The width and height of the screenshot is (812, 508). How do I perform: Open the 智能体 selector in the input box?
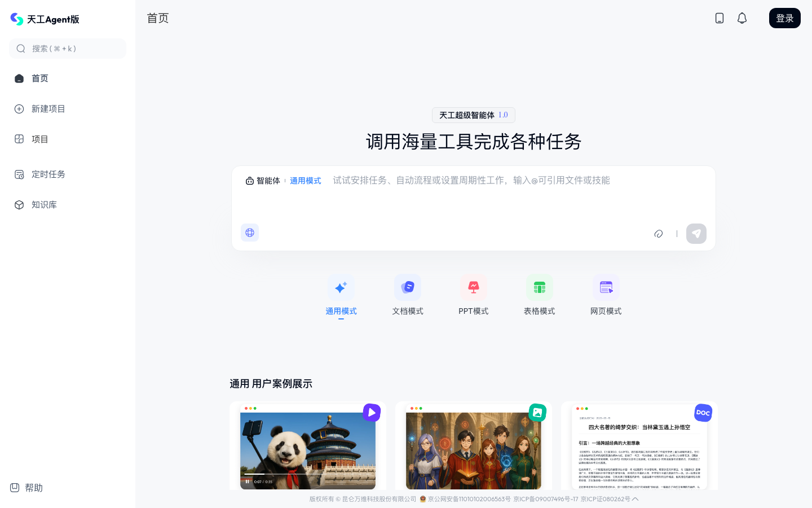263,180
